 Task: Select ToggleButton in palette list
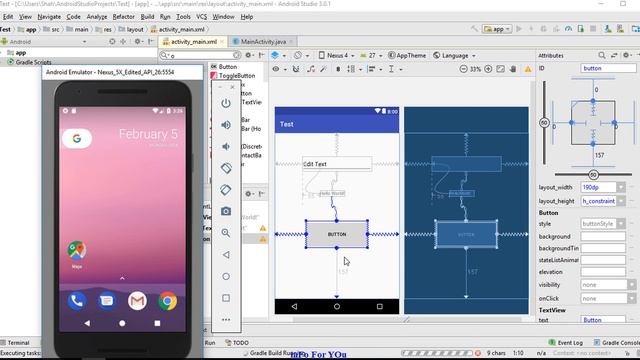click(233, 76)
